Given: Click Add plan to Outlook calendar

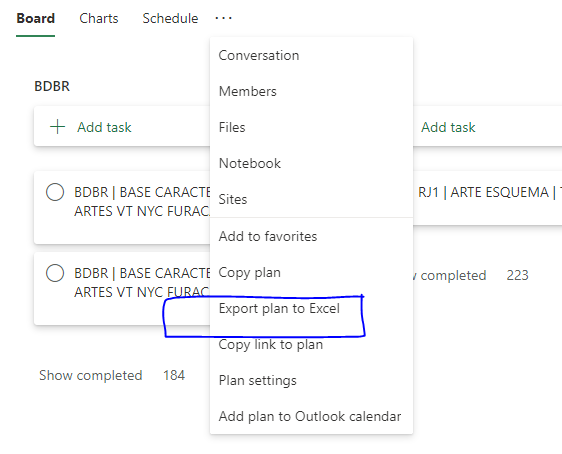Looking at the screenshot, I should (x=311, y=416).
